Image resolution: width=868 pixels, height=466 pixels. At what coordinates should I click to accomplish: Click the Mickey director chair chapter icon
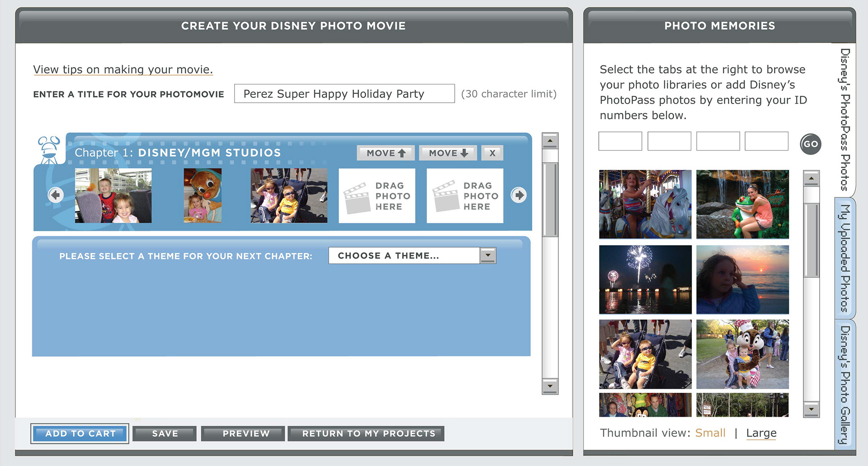click(49, 150)
